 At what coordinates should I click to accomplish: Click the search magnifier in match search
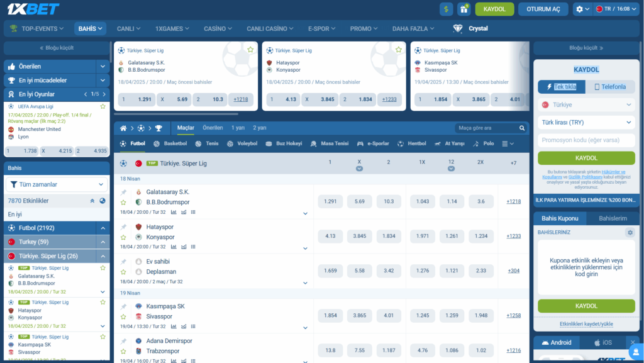tap(522, 128)
